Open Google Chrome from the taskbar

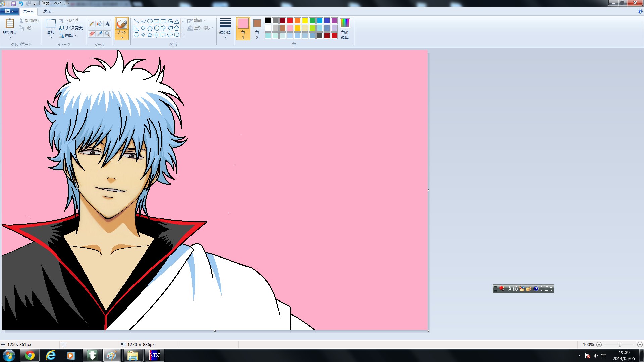[30, 355]
